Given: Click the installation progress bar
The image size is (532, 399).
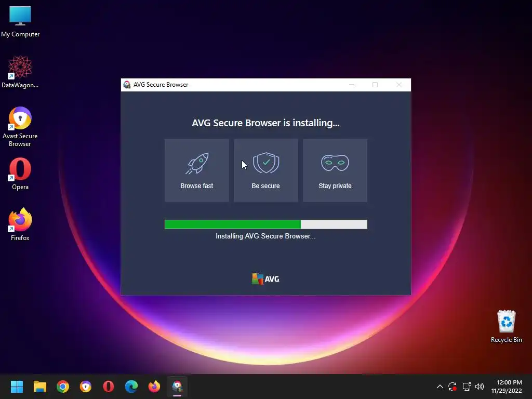Looking at the screenshot, I should point(265,224).
